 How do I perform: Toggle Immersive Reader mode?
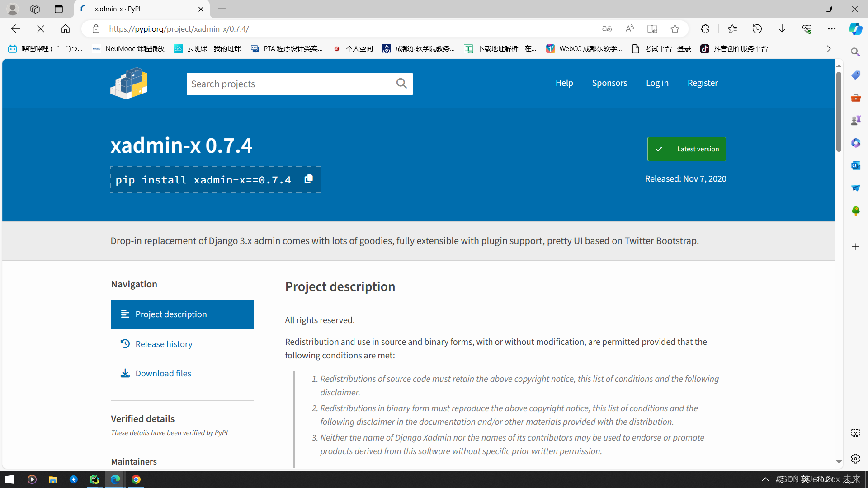click(x=651, y=28)
